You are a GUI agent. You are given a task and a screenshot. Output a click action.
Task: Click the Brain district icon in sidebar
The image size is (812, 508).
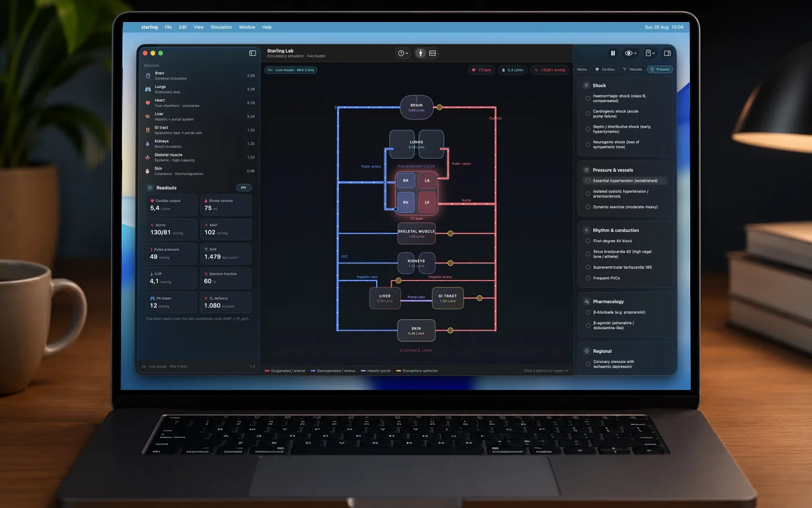tap(148, 76)
